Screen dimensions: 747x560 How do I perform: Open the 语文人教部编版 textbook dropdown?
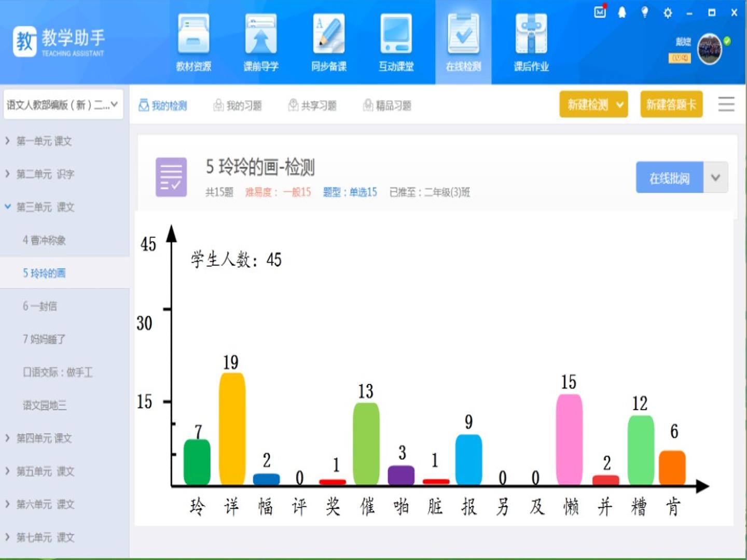coord(63,105)
